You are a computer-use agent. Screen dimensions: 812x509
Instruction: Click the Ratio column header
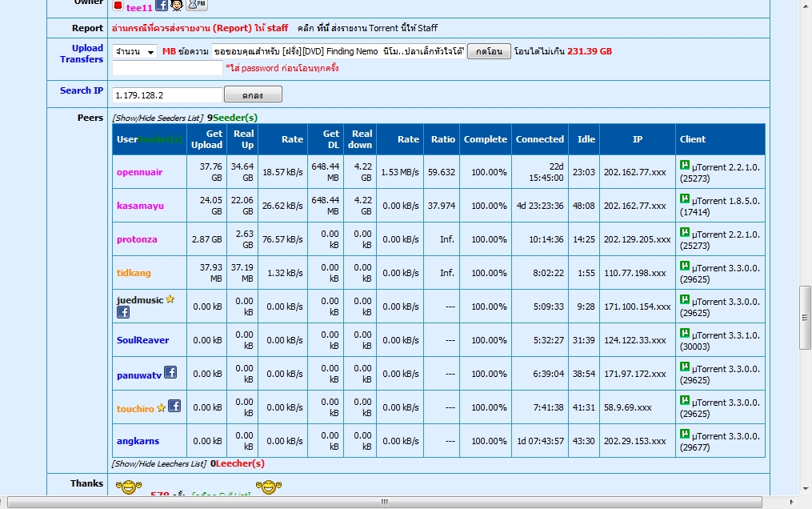click(442, 139)
